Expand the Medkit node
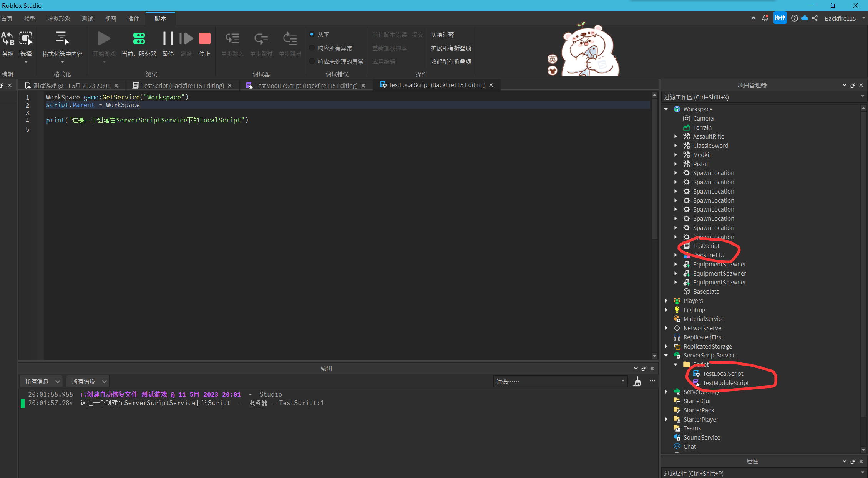Viewport: 868px width, 478px height. click(675, 155)
